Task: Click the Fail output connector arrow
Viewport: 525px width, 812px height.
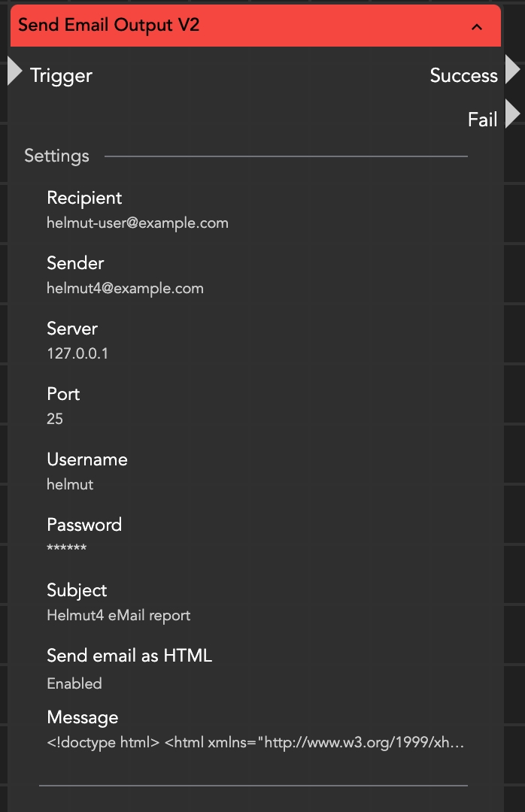Action: pos(512,114)
